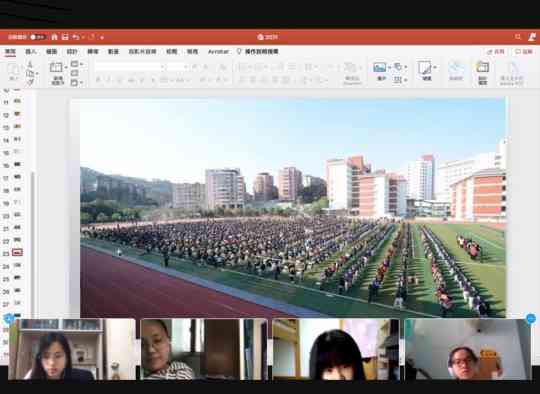Screen dimensions: 540x394
Task: Open the 投影片放映 ribbon tab
Action: 143,52
